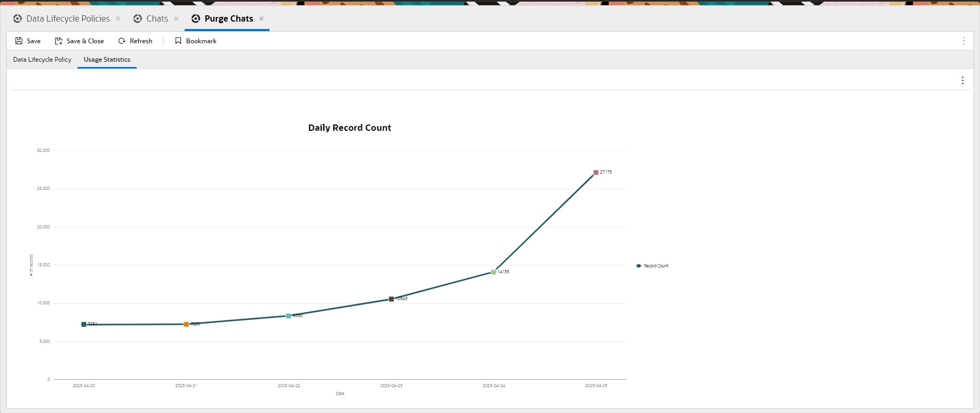980x413 pixels.
Task: Click the Daily Record Count chart title
Action: tap(350, 128)
